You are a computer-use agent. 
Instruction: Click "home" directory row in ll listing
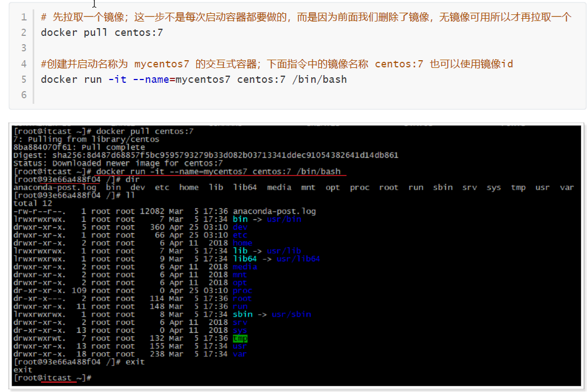click(x=133, y=243)
